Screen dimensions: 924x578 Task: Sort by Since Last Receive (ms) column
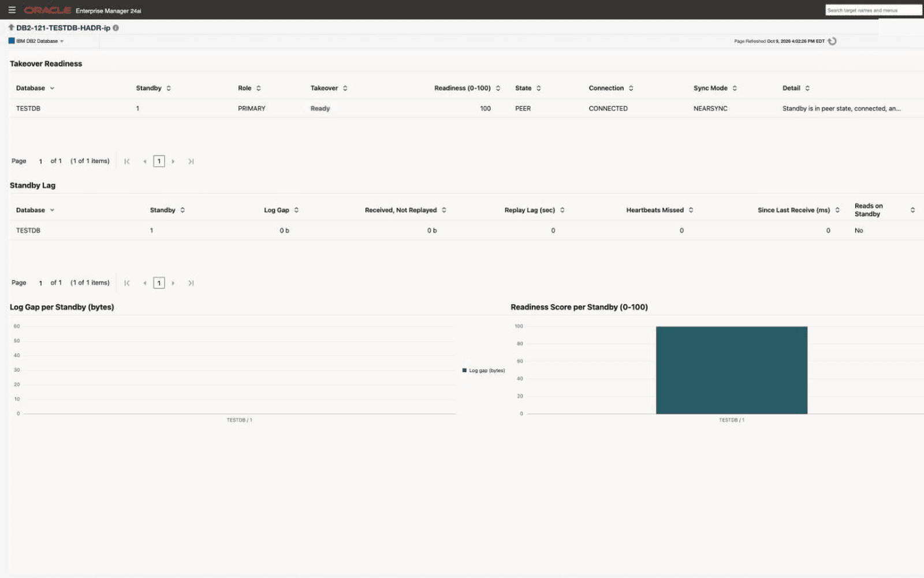(x=837, y=210)
